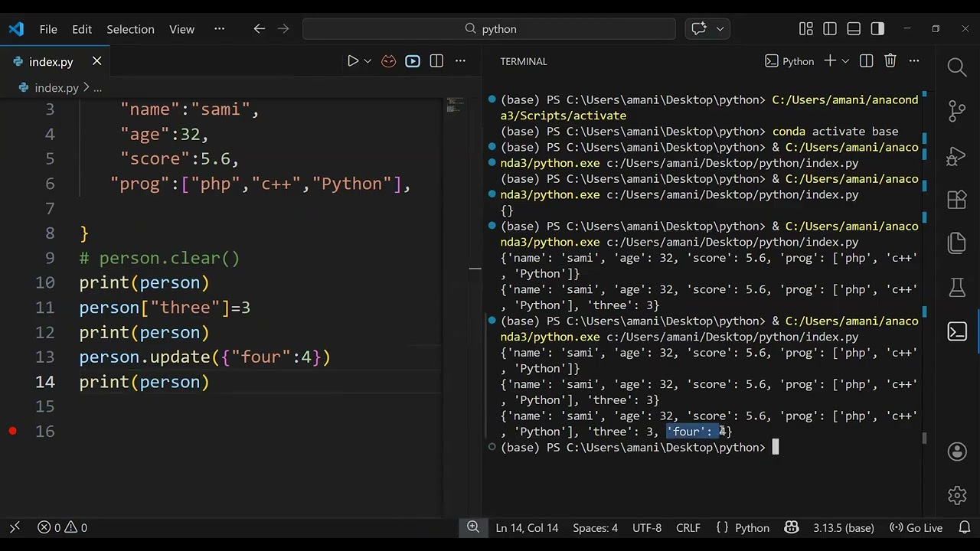Change the UTF-8 encoding
The image size is (980, 551).
click(647, 528)
